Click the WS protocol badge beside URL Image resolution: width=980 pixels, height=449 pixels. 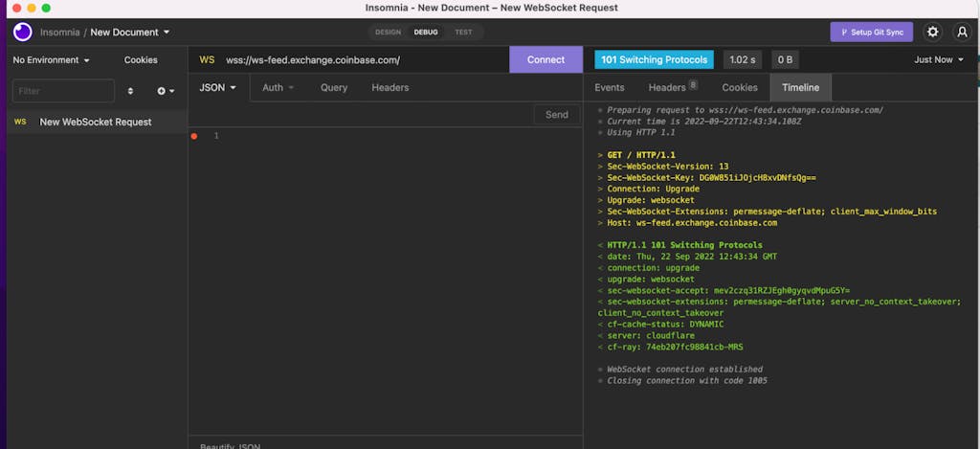coord(207,59)
